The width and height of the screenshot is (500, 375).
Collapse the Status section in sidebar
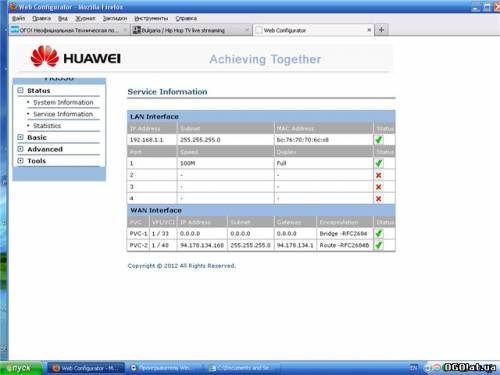(20, 90)
